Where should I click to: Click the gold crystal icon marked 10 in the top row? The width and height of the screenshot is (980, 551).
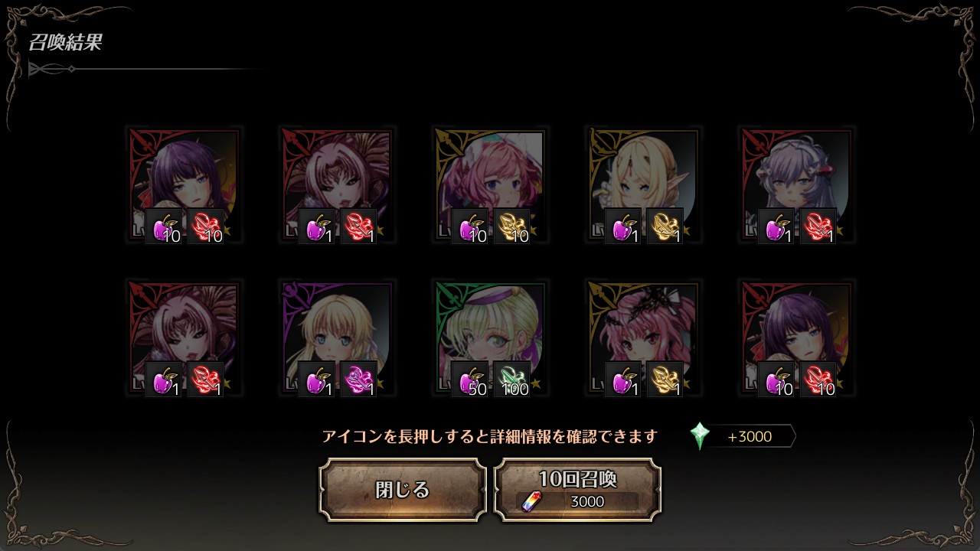point(512,227)
